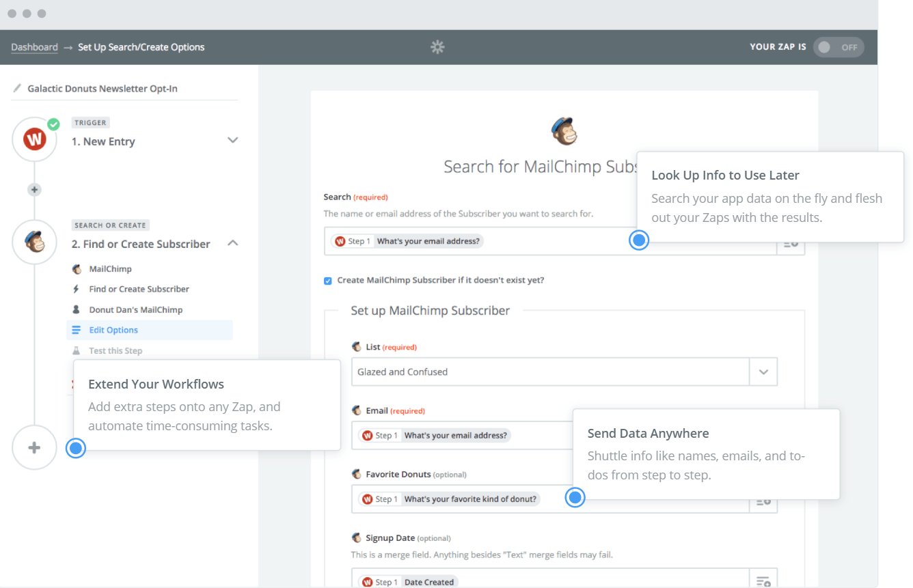Click the large plus add-step button

click(x=34, y=448)
